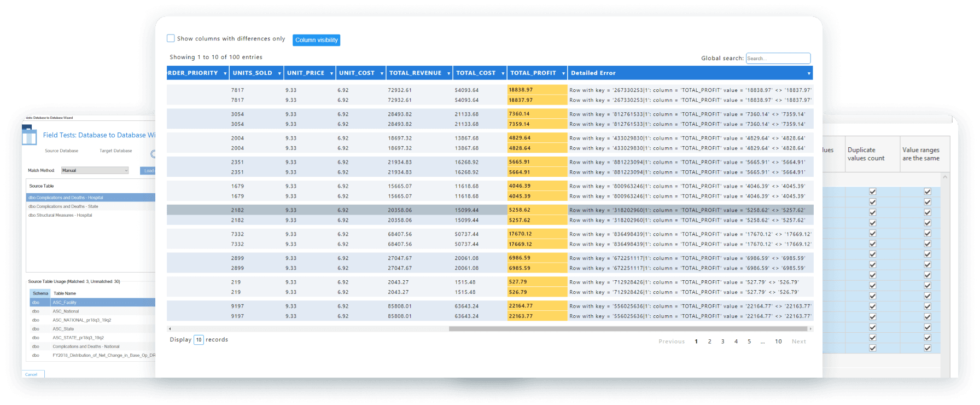Click the scroll-left arrow of the table scrollbar
Image resolution: width=980 pixels, height=405 pixels.
(170, 329)
